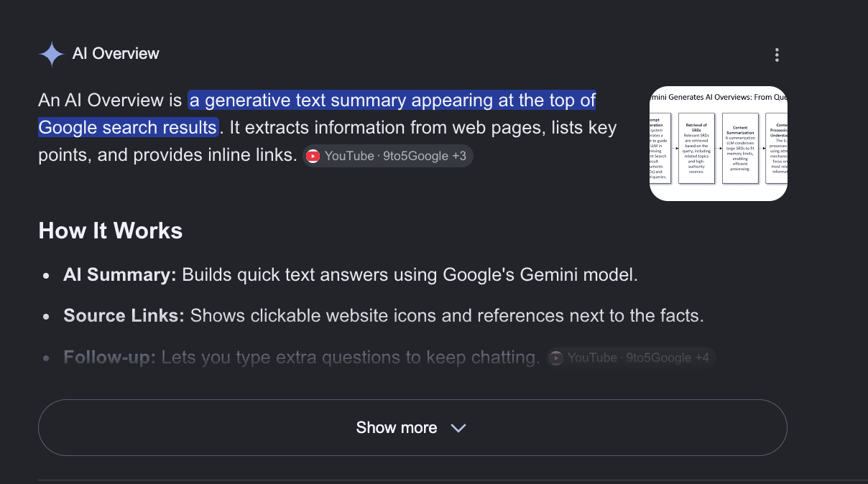Click the text provides inline links
This screenshot has height=484, width=868.
(x=215, y=155)
